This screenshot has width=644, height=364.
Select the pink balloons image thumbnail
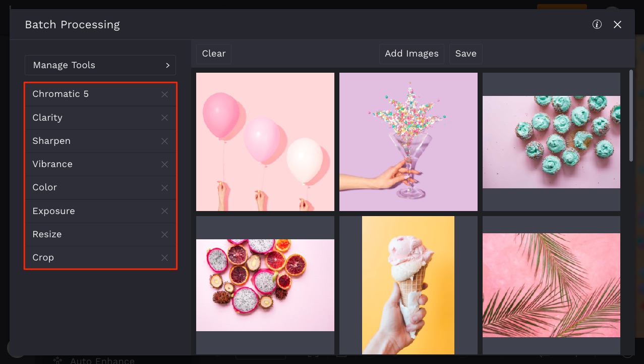pos(265,142)
